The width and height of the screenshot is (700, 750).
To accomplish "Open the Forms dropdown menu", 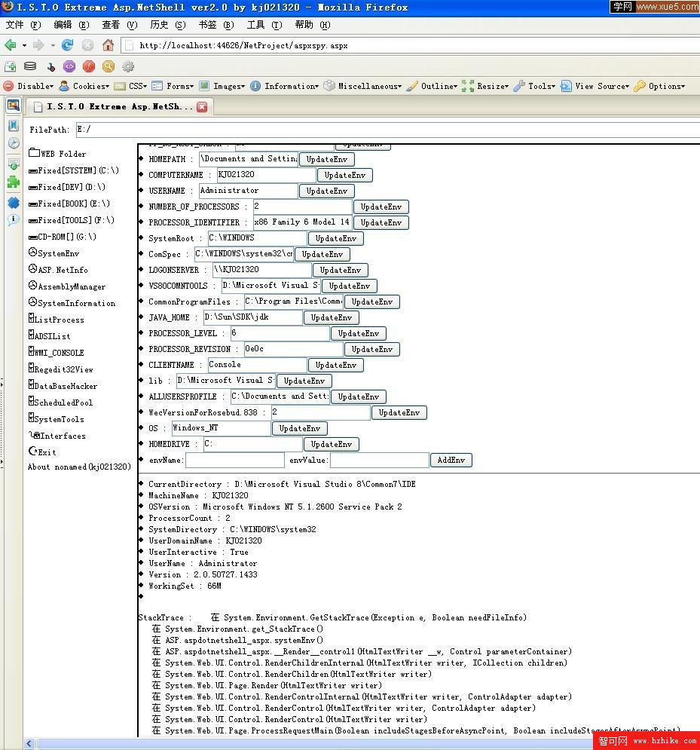I will [173, 86].
